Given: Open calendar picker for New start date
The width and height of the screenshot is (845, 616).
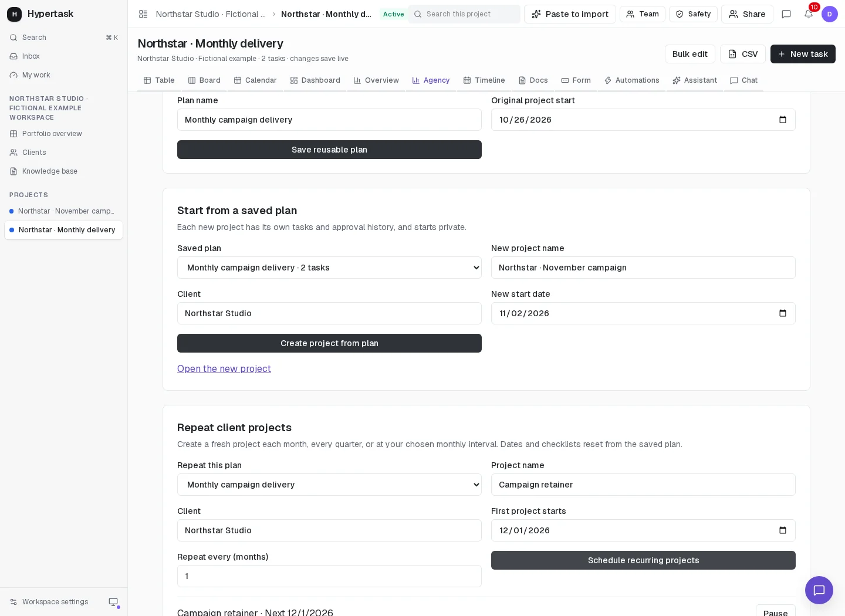Looking at the screenshot, I should click(x=783, y=313).
